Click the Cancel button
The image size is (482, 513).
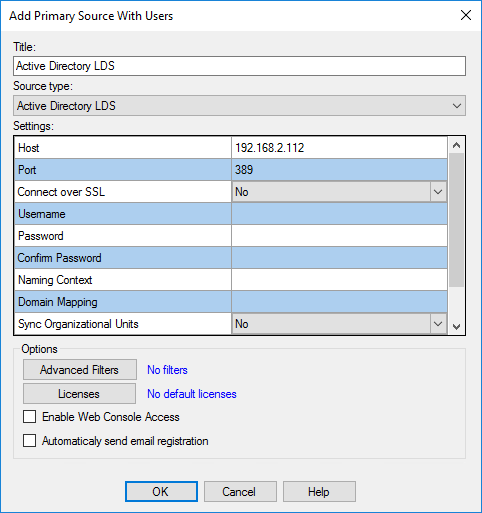(240, 491)
